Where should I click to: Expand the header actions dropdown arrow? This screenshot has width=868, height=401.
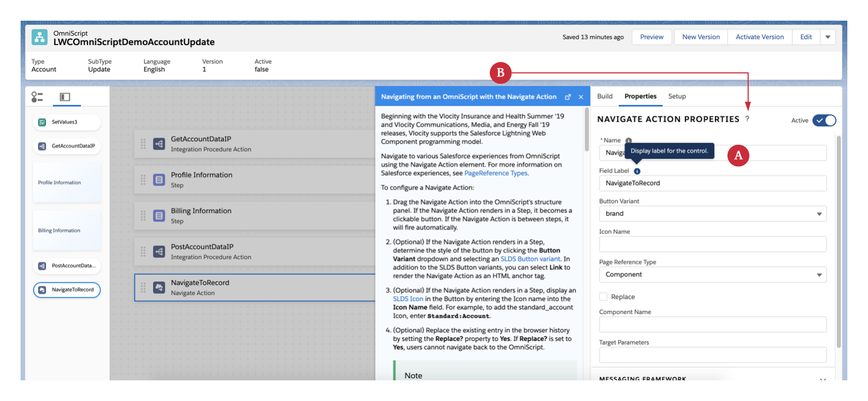click(828, 37)
